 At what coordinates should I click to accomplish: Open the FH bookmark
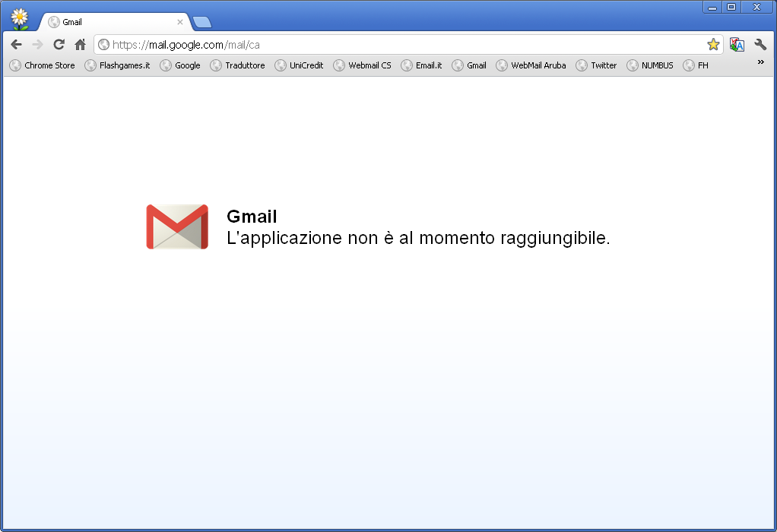click(696, 65)
